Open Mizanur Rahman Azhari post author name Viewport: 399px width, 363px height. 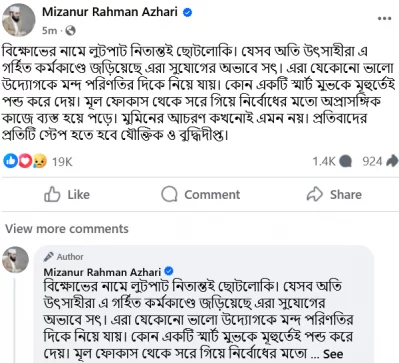(110, 12)
